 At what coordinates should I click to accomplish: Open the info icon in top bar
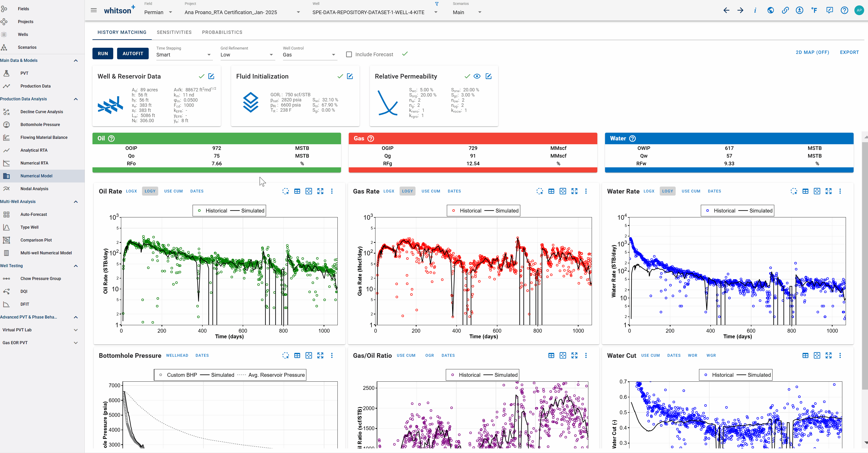point(755,11)
